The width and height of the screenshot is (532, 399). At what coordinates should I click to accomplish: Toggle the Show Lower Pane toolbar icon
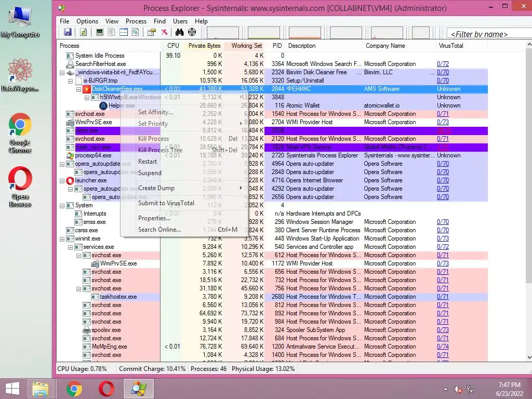pyautogui.click(x=124, y=32)
